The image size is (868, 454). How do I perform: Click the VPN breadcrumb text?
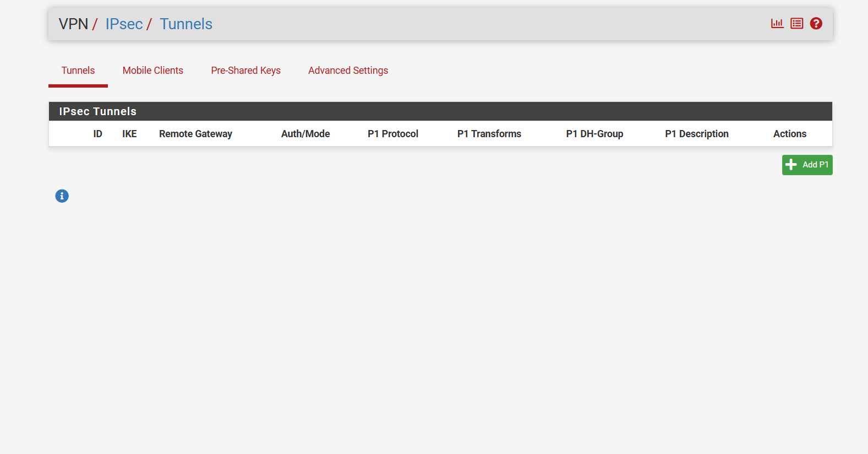[73, 24]
